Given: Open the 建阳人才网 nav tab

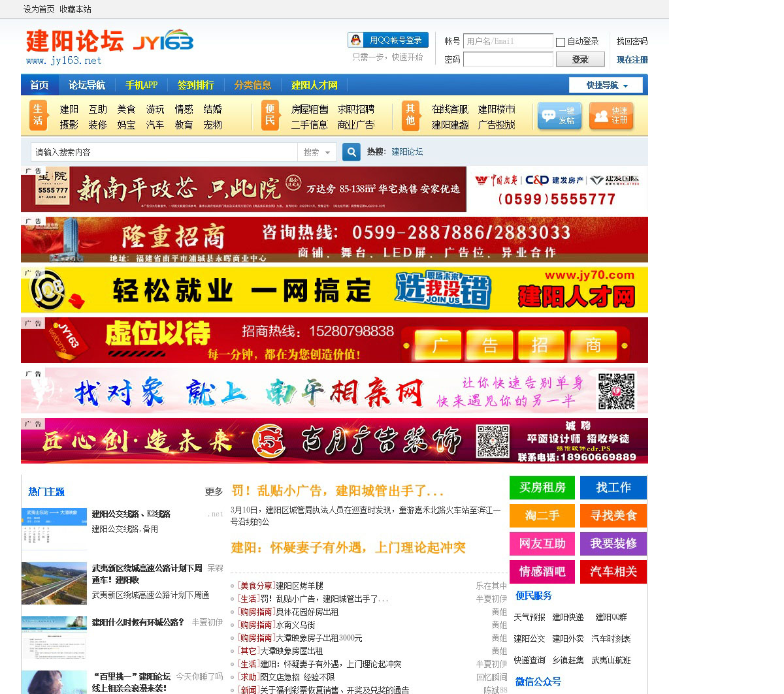Looking at the screenshot, I should tap(314, 85).
